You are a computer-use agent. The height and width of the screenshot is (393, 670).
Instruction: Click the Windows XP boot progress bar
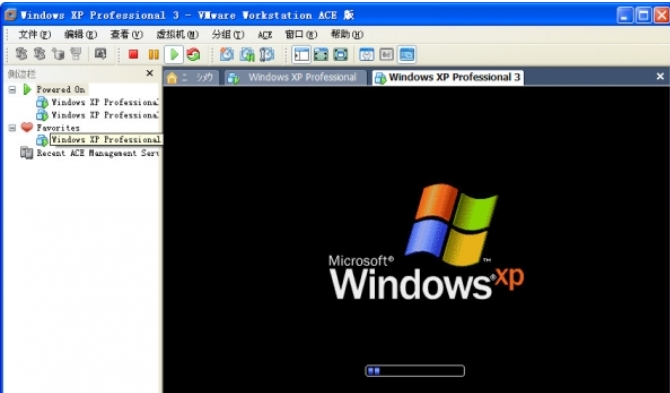tap(415, 371)
